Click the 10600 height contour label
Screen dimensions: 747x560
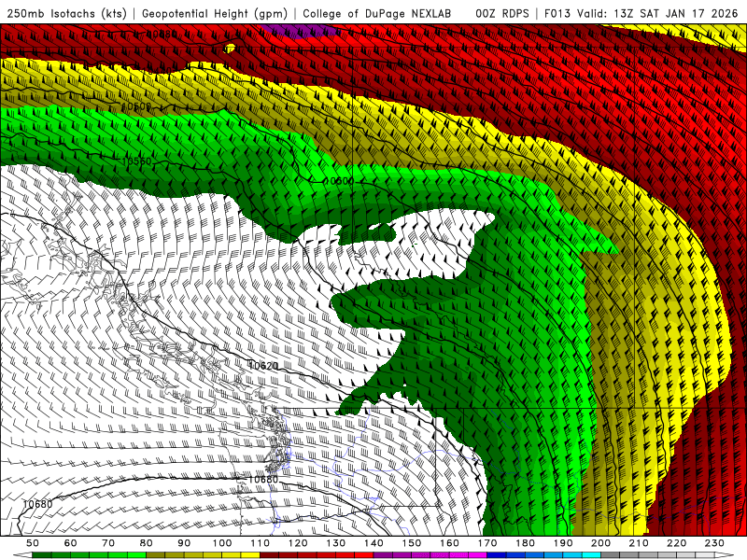(x=339, y=181)
